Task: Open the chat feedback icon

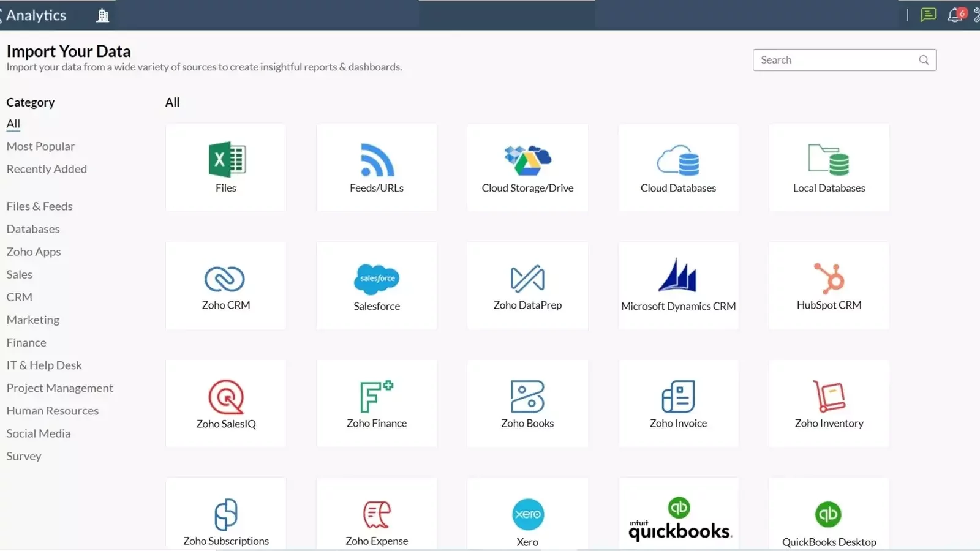Action: (x=929, y=15)
